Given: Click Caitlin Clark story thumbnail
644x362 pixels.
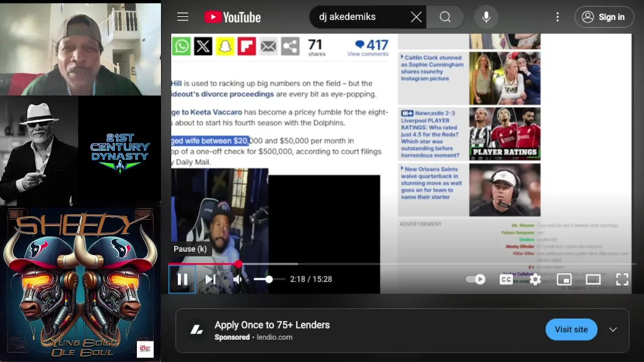Looking at the screenshot, I should 505,78.
